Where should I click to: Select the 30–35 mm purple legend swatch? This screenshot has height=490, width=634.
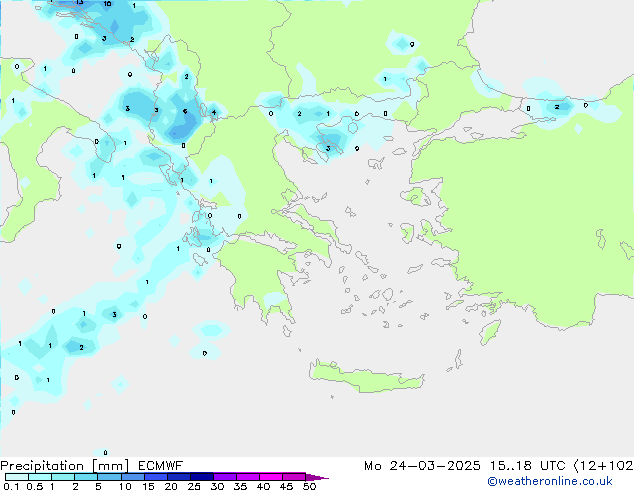coord(225,477)
